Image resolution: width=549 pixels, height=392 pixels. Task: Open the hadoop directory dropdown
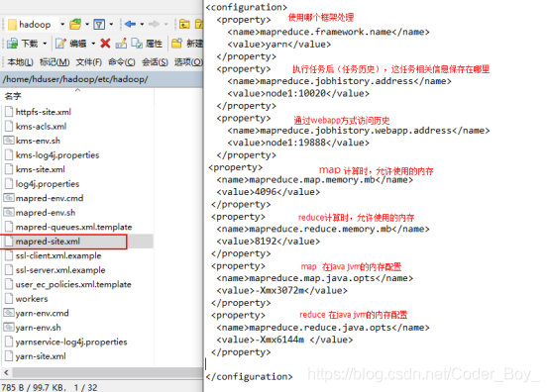[62, 24]
